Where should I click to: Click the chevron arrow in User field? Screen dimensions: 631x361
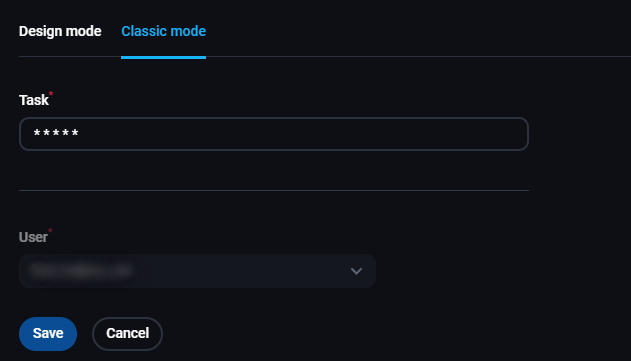[356, 271]
